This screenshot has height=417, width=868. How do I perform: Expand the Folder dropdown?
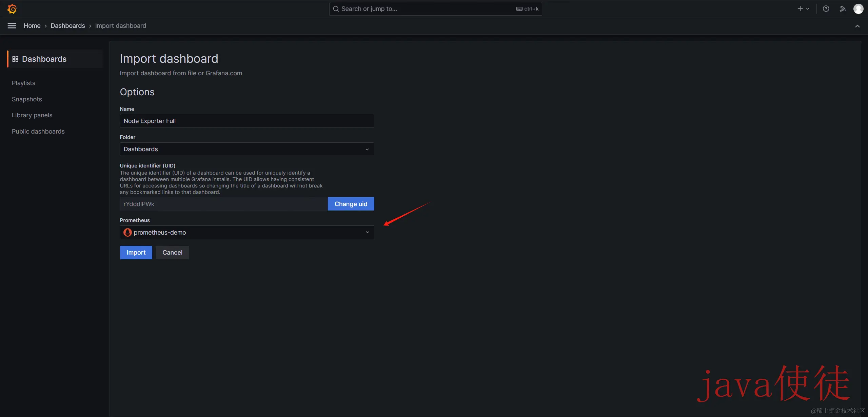(247, 149)
